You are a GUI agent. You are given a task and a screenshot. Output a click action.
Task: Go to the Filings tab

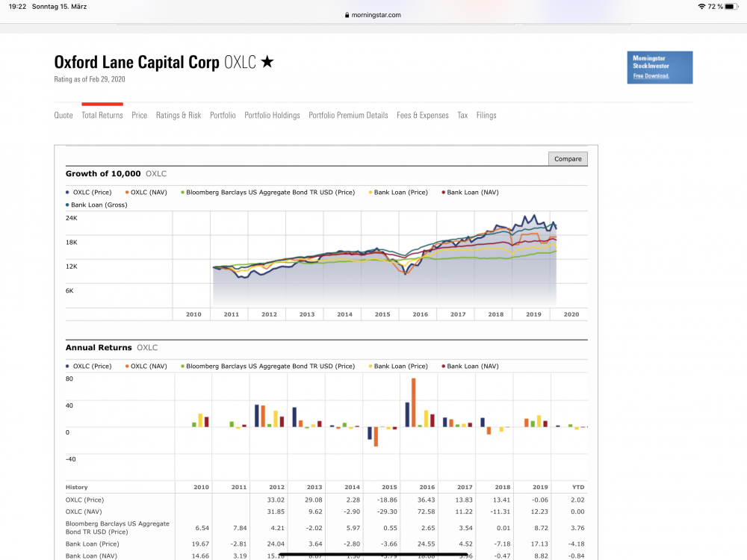(x=486, y=115)
